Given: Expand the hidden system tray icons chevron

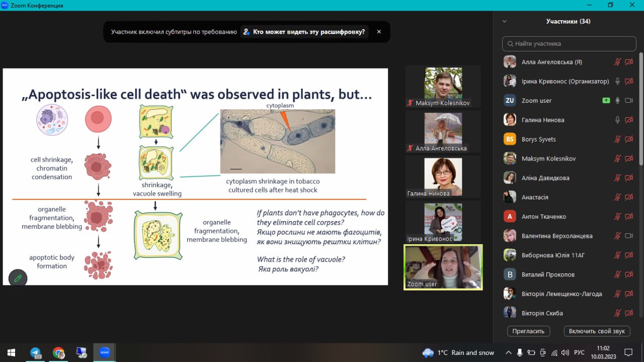Looking at the screenshot, I should 508,352.
